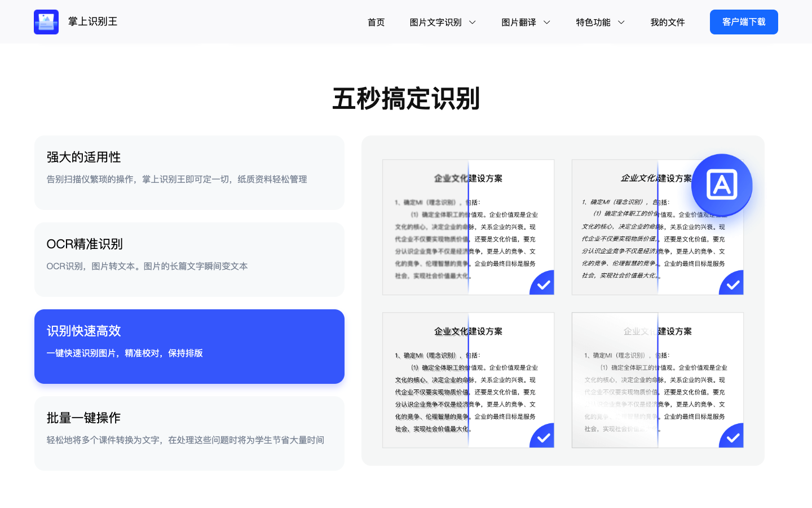Click the 掌上识别王 scanner logo icon
This screenshot has width=812, height=508.
(46, 21)
